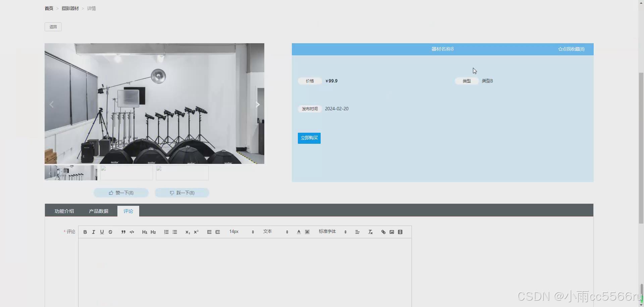Click the page vertical scrollbar thumb
The height and width of the screenshot is (307, 644).
tap(641, 147)
